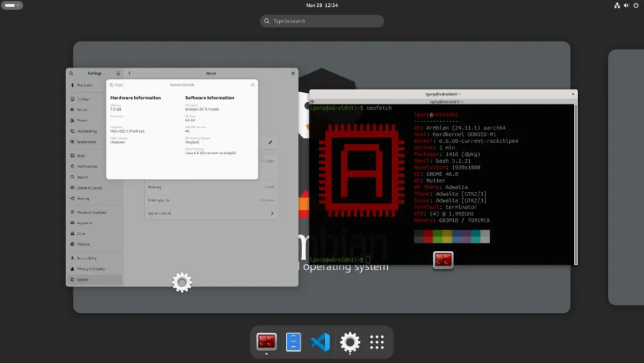Show all applications grid
The image size is (644, 363).
(376, 342)
